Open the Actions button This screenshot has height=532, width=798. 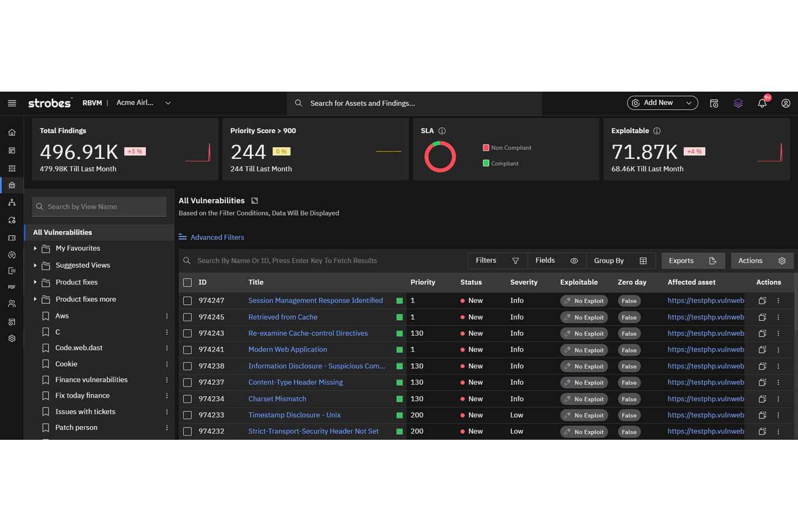762,261
